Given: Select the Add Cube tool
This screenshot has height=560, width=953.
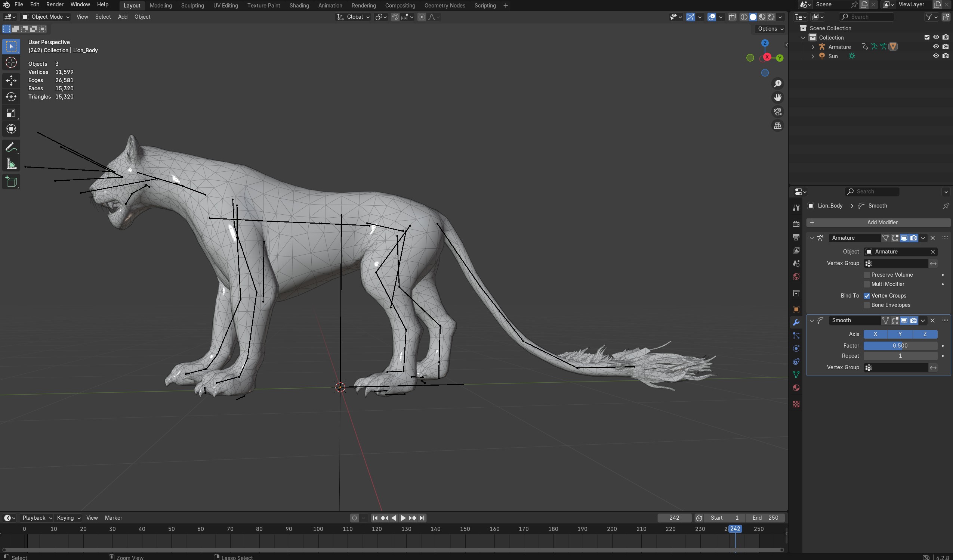Looking at the screenshot, I should tap(11, 182).
